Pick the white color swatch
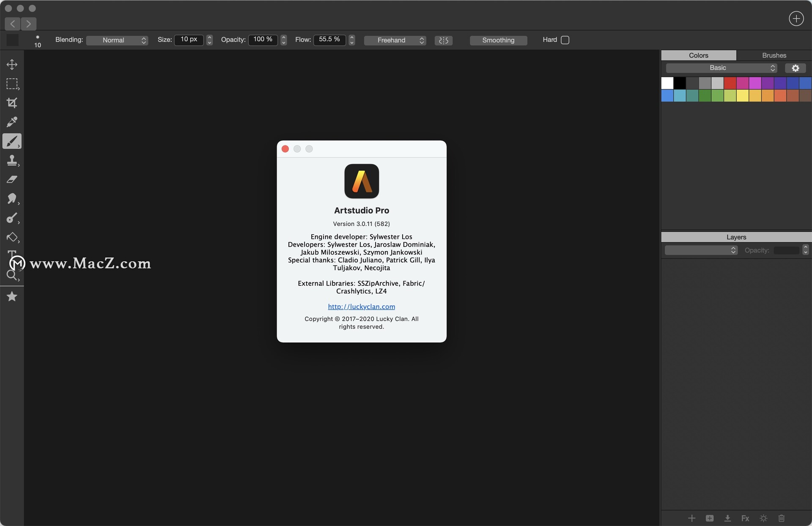This screenshot has width=812, height=526. [x=667, y=83]
